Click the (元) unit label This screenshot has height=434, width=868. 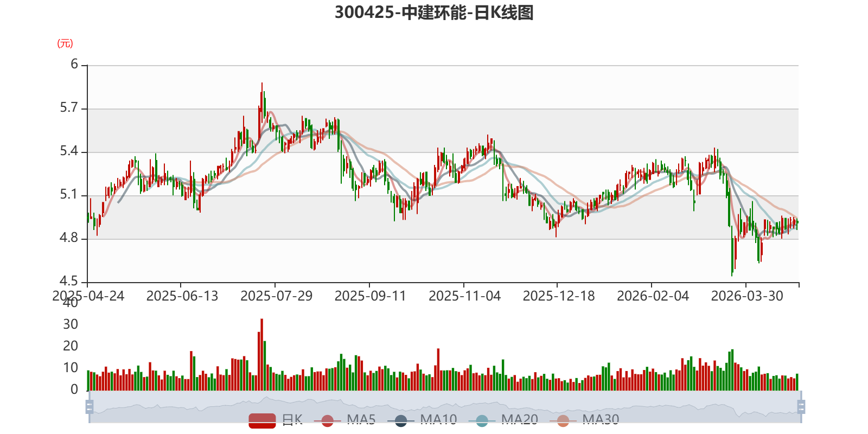pos(65,43)
